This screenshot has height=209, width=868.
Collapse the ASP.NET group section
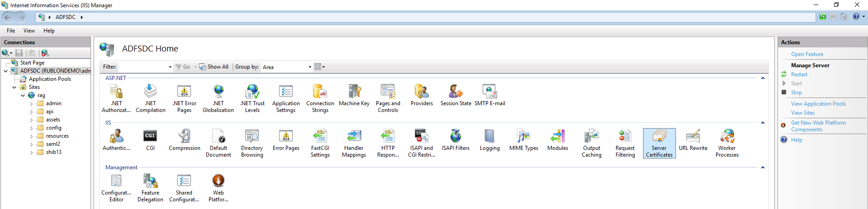coord(763,78)
